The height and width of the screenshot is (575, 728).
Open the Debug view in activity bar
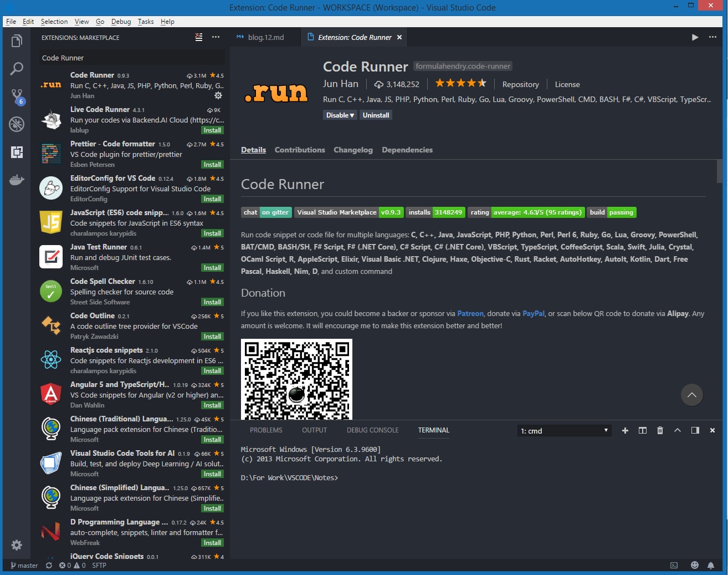tap(17, 124)
